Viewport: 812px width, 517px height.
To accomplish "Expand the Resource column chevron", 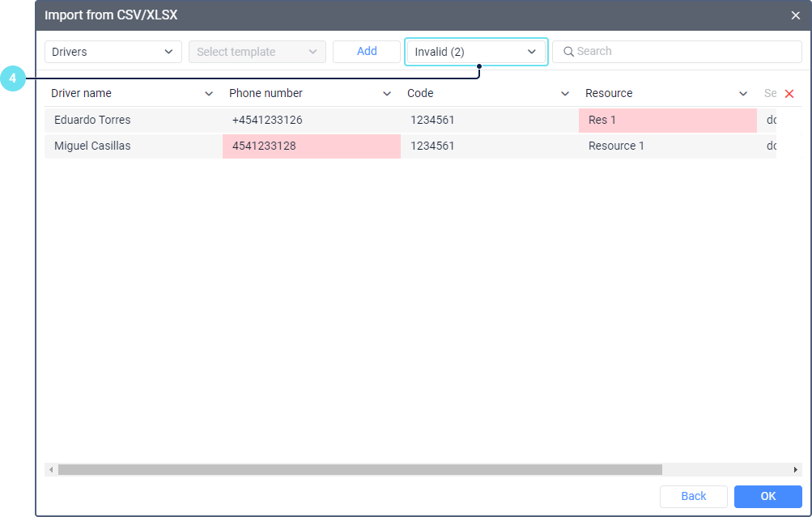I will click(x=743, y=94).
